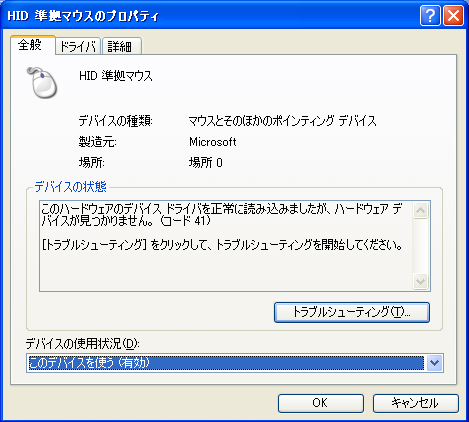Click inside the device status text box
The height and width of the screenshot is (422, 469).
(x=226, y=246)
